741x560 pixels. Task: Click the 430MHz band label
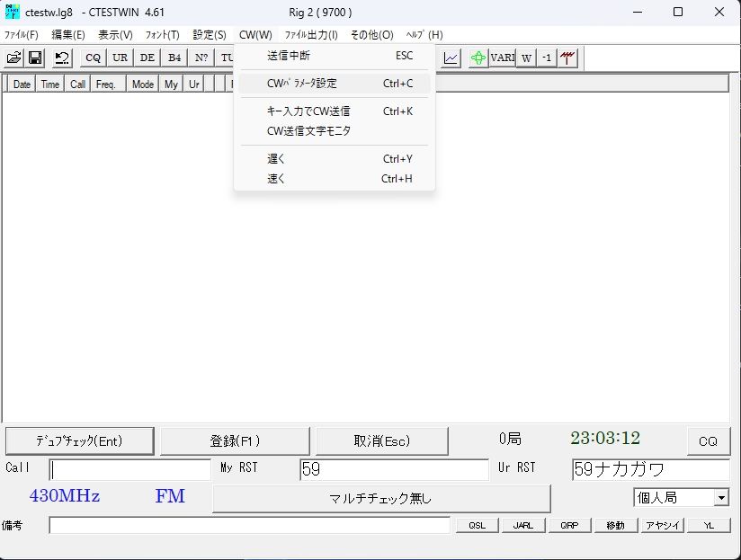(65, 496)
